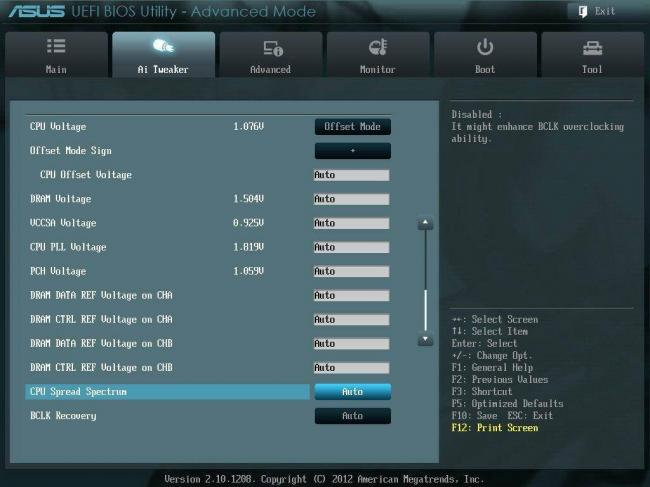This screenshot has width=650, height=487.
Task: Select the CPU Voltage row label
Action: click(x=58, y=126)
